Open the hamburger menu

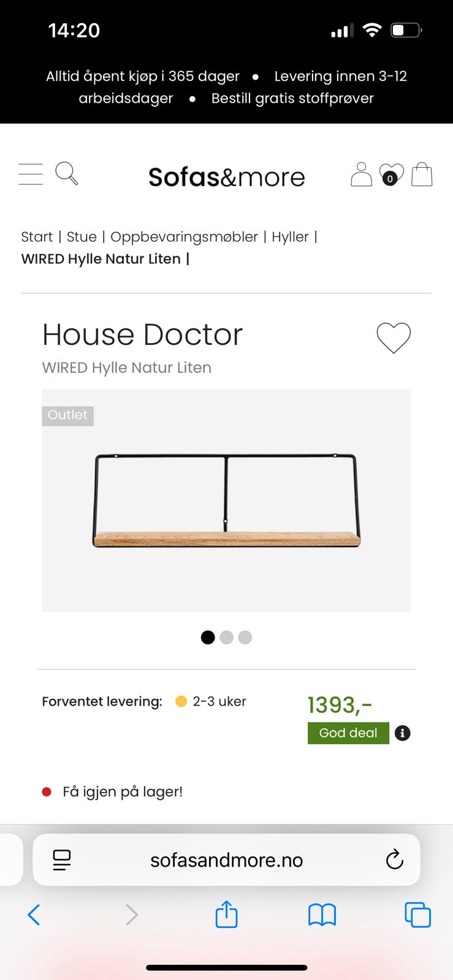pos(31,175)
